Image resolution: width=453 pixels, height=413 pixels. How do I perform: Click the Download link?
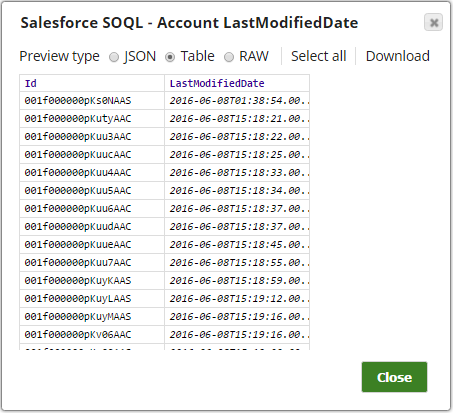pyautogui.click(x=398, y=56)
